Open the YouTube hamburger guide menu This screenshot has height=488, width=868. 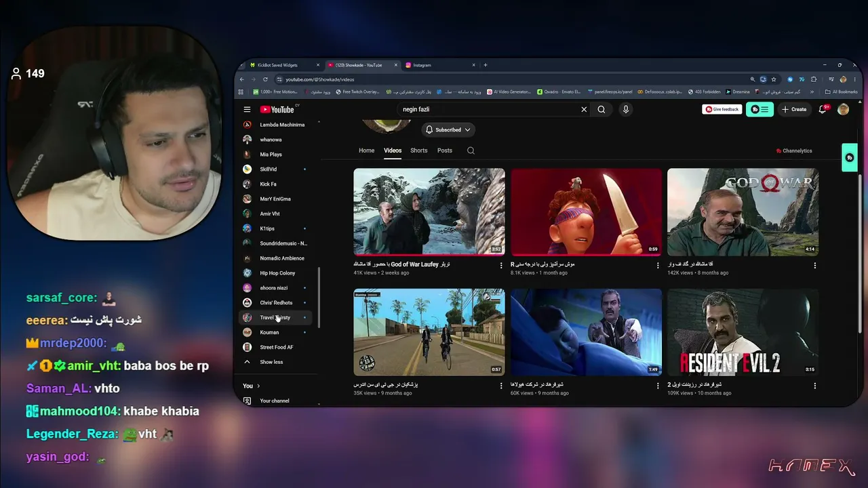(x=247, y=109)
